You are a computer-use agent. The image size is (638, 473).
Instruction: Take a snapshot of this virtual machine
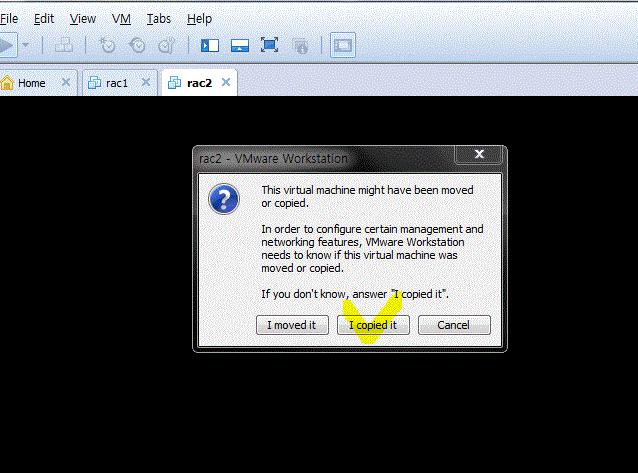click(107, 45)
